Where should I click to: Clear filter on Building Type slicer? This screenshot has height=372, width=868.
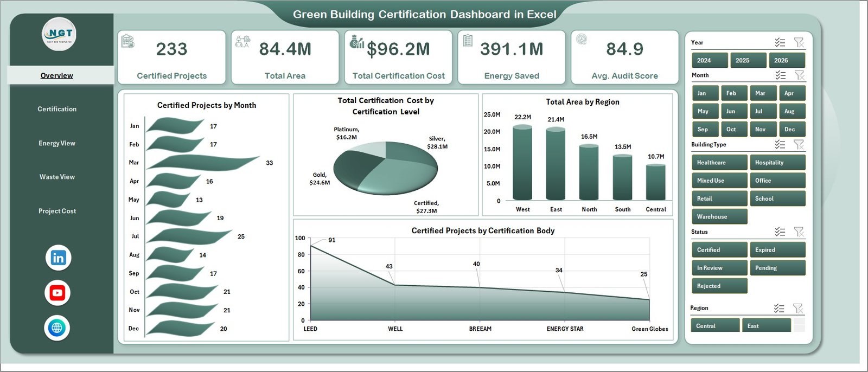coord(799,144)
